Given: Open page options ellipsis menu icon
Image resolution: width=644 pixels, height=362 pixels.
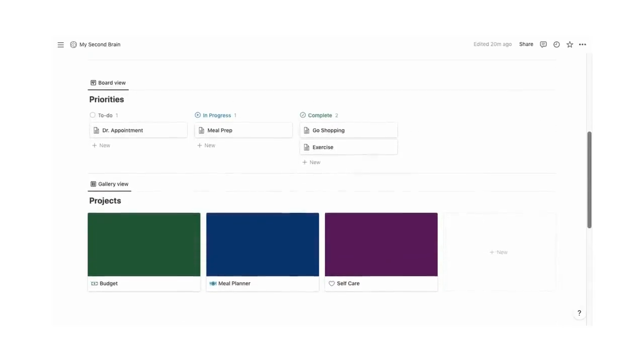Looking at the screenshot, I should click(x=582, y=44).
